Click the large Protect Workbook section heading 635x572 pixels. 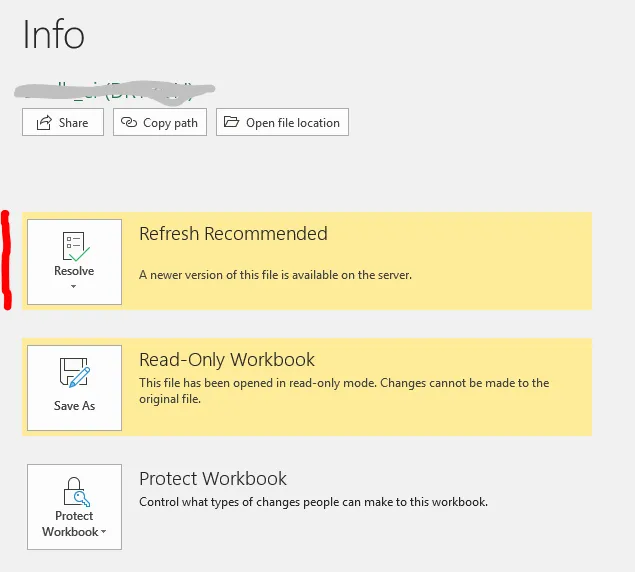[213, 479]
